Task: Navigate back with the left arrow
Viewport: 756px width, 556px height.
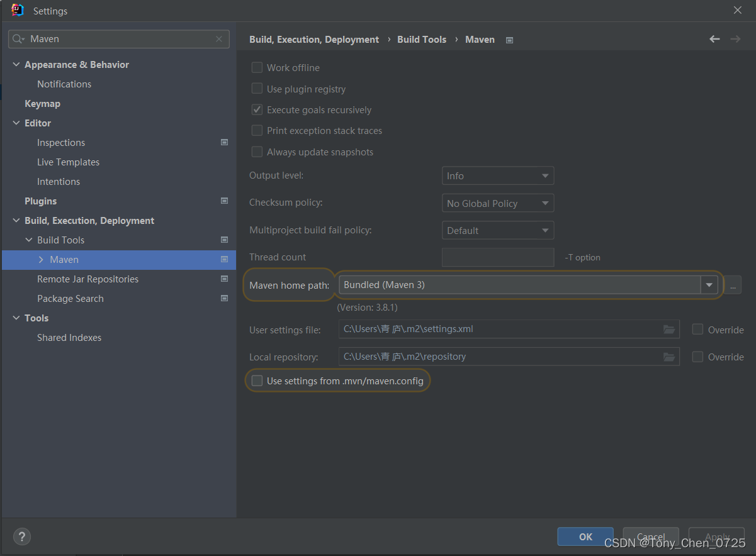Action: (x=714, y=39)
